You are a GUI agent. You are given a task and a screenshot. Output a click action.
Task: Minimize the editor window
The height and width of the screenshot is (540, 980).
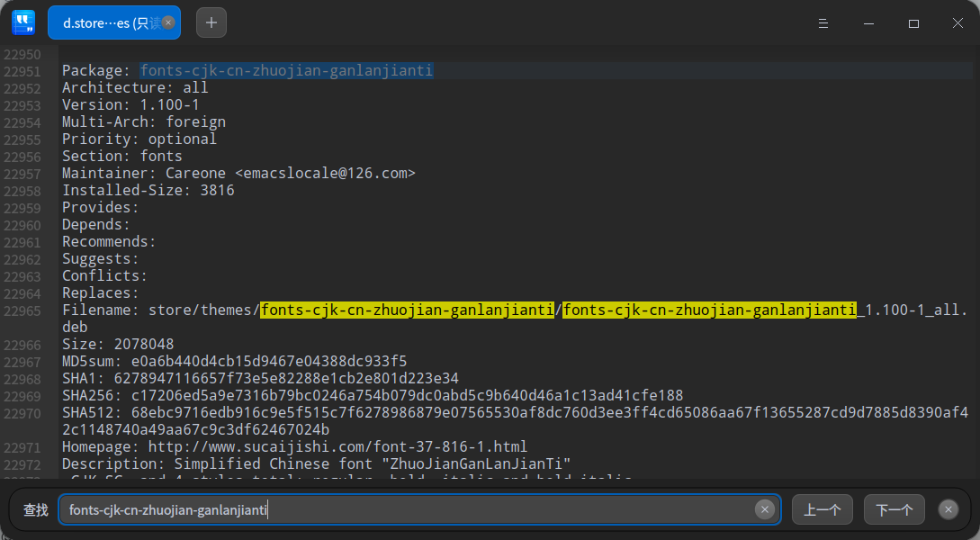coord(868,23)
